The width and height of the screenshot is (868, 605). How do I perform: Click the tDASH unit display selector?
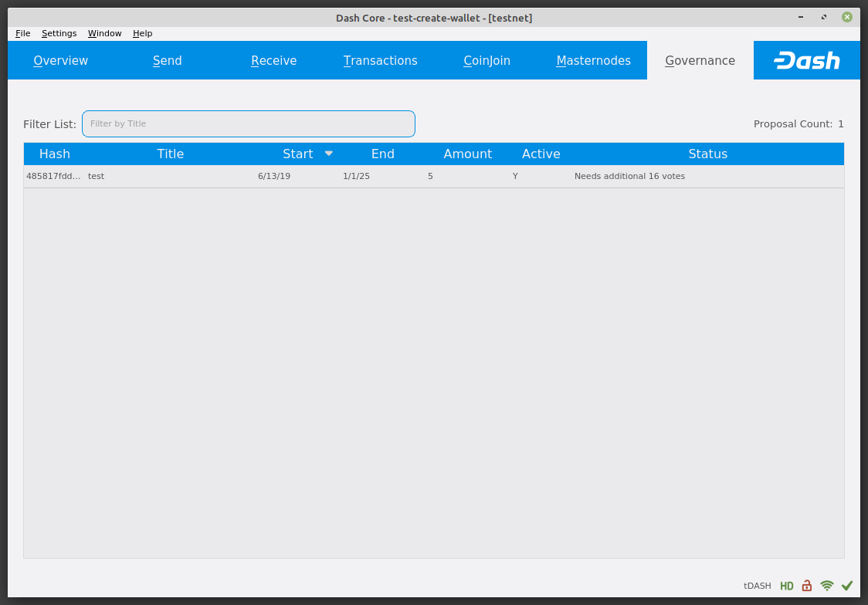click(x=757, y=586)
